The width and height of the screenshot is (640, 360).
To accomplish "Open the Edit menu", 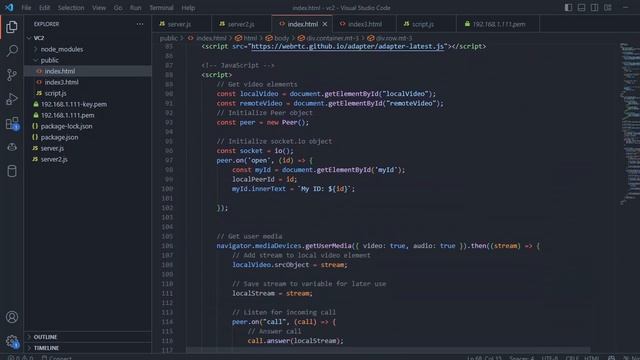I will (x=44, y=8).
